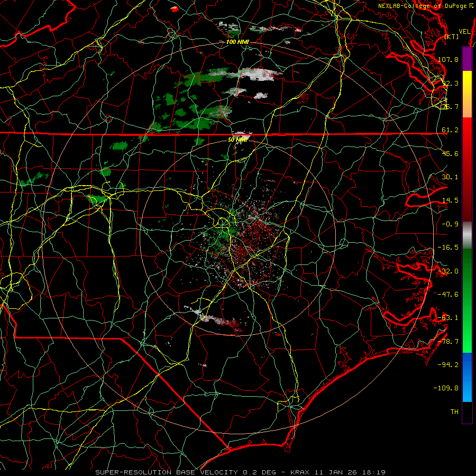The width and height of the screenshot is (476, 476).
Task: Select the -63.1 velocity scale value
Action: [x=448, y=318]
